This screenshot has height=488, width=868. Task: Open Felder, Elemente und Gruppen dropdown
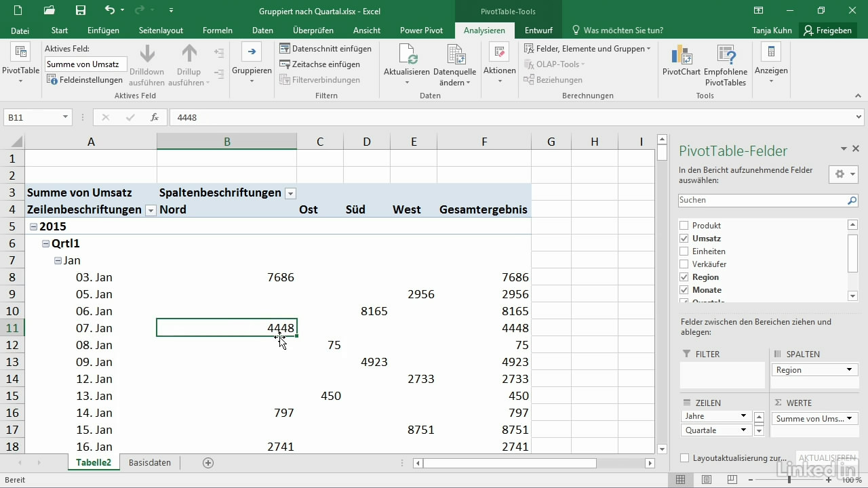[587, 49]
